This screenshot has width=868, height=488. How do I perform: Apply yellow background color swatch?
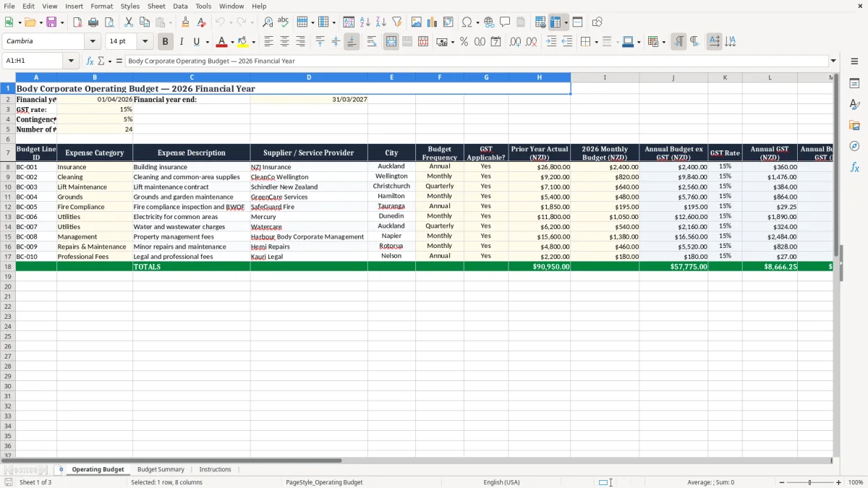coord(243,42)
